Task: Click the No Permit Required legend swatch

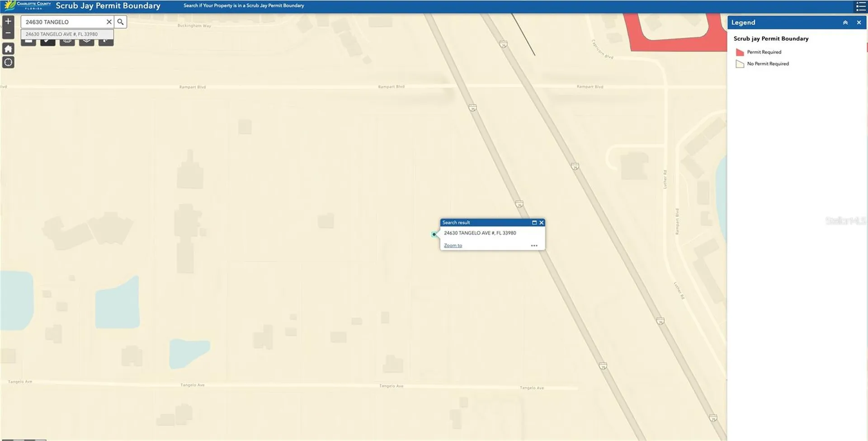Action: click(740, 64)
